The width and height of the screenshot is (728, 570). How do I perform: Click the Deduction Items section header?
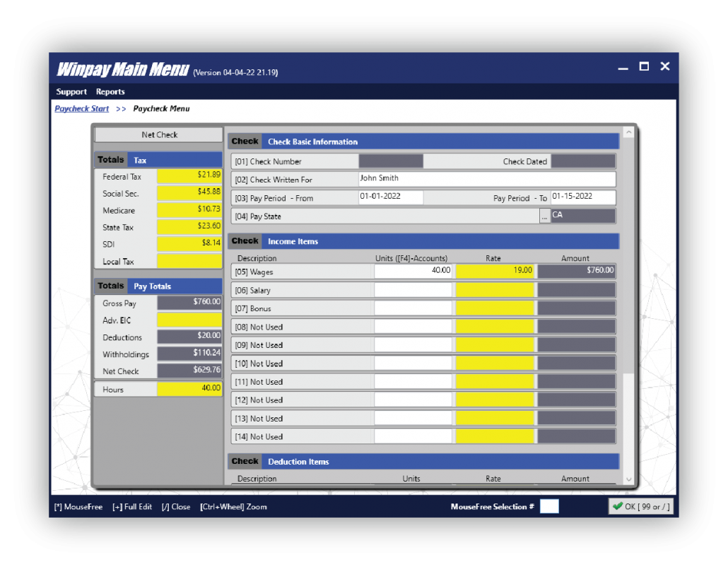point(423,461)
